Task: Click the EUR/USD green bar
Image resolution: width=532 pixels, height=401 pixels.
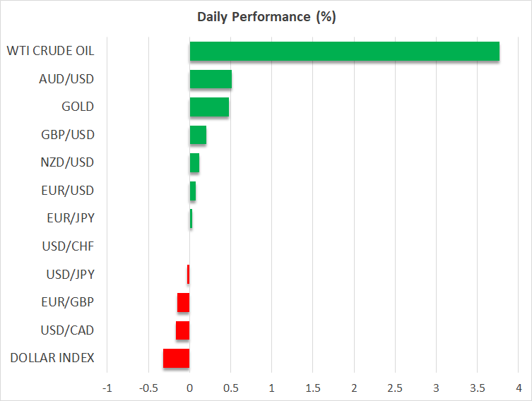Action: pos(193,191)
